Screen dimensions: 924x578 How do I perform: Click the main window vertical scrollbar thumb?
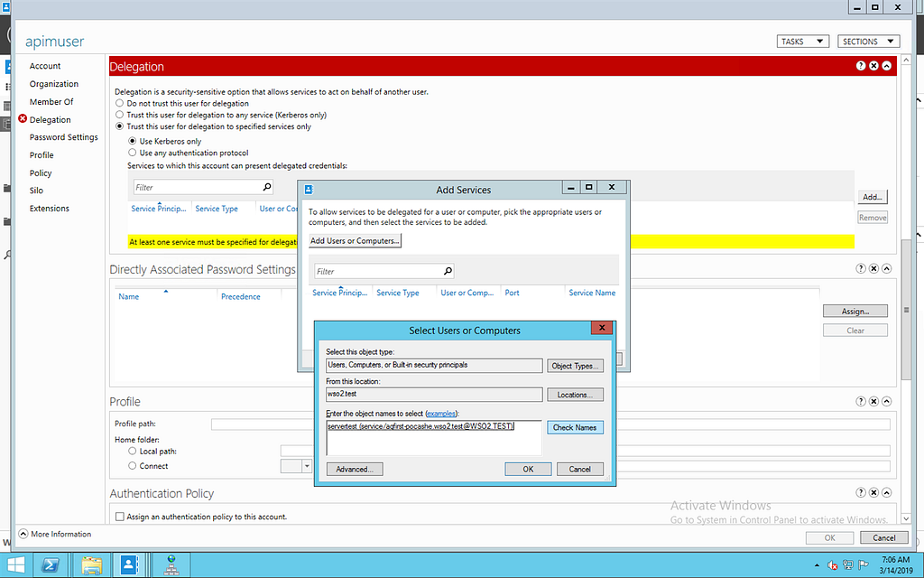(906, 310)
